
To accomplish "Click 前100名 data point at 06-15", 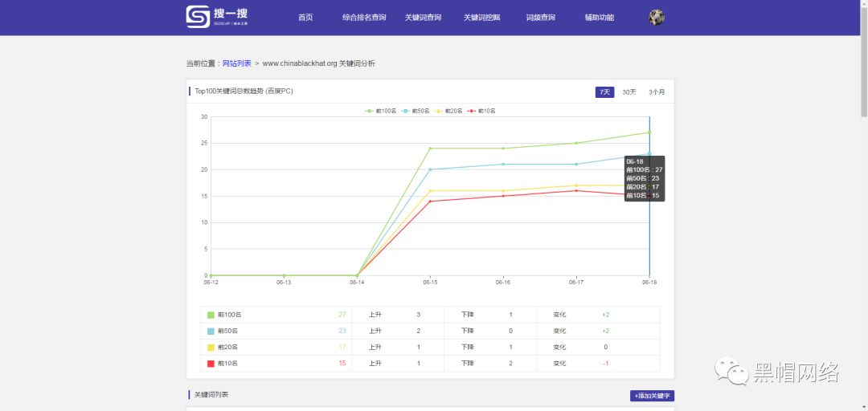I will point(430,149).
